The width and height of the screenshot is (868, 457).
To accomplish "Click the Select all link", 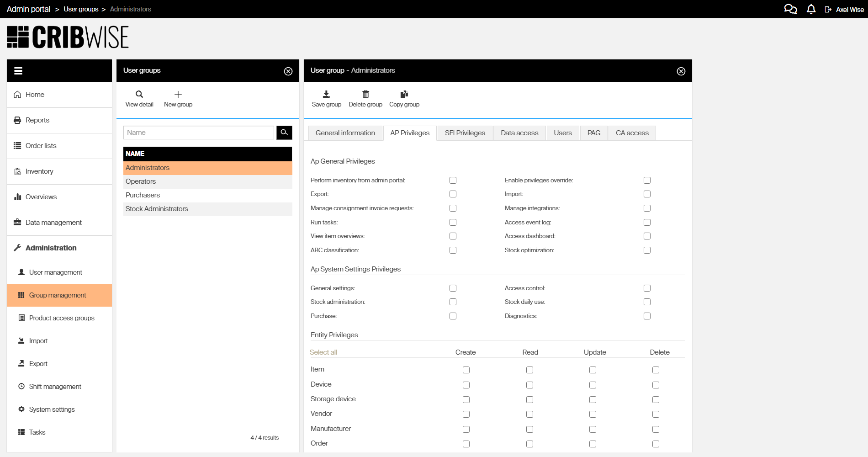I will click(x=323, y=352).
